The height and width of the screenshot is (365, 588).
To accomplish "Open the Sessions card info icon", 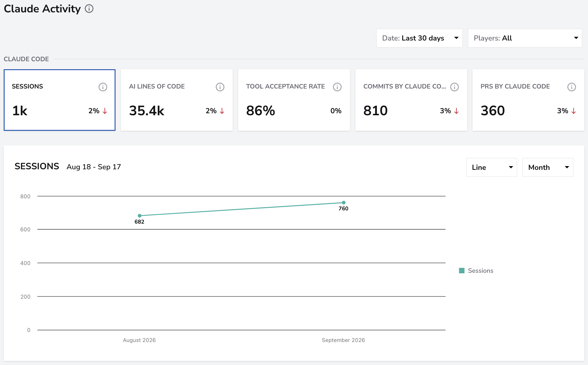I will coord(103,87).
